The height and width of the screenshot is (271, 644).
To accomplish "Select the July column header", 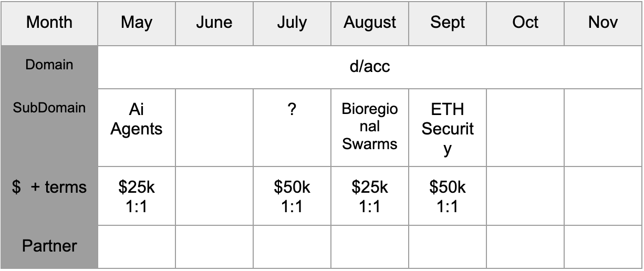I will click(x=292, y=23).
